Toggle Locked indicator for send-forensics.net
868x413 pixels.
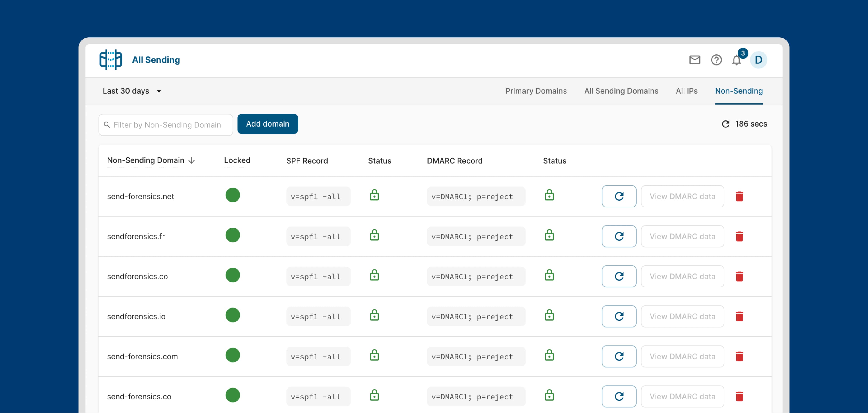(233, 195)
